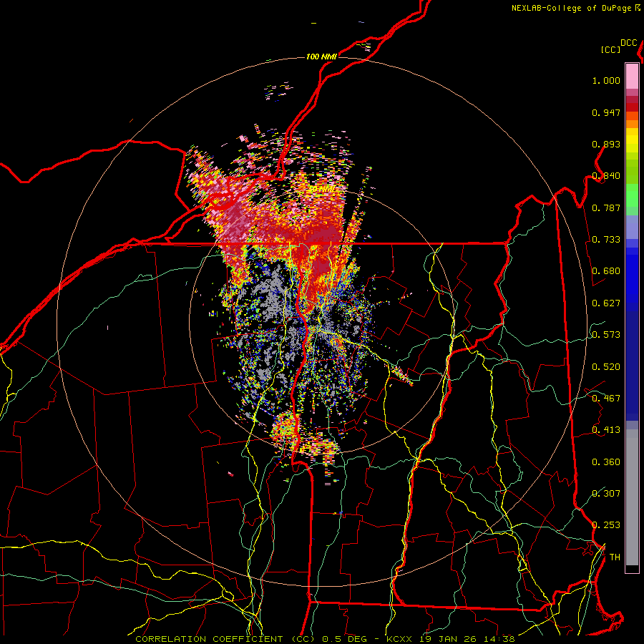Click the 0.787 scale value

tap(606, 208)
